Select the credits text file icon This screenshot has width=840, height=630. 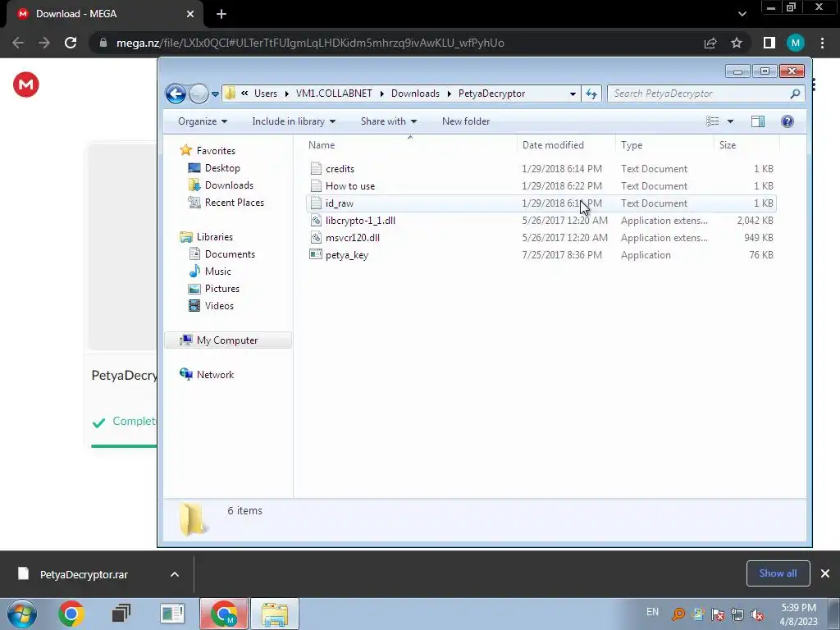[x=316, y=169]
